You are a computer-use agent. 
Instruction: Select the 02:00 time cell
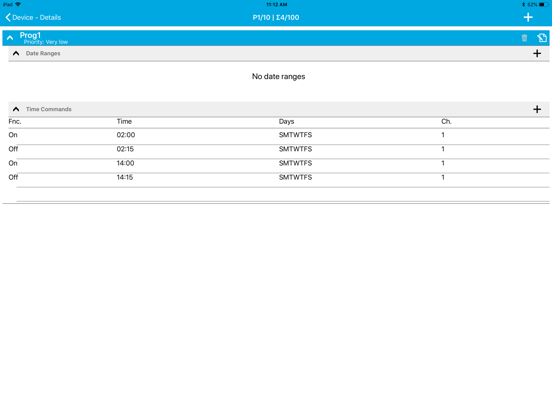click(x=126, y=135)
